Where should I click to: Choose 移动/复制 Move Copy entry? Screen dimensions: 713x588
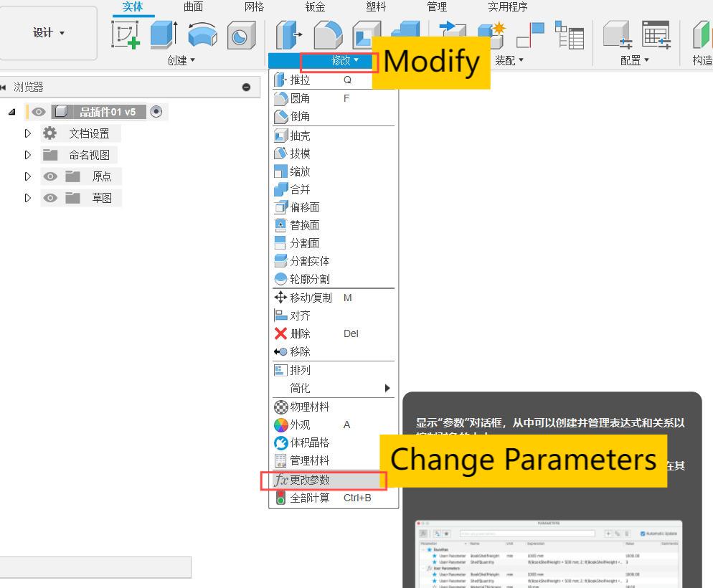click(x=334, y=298)
